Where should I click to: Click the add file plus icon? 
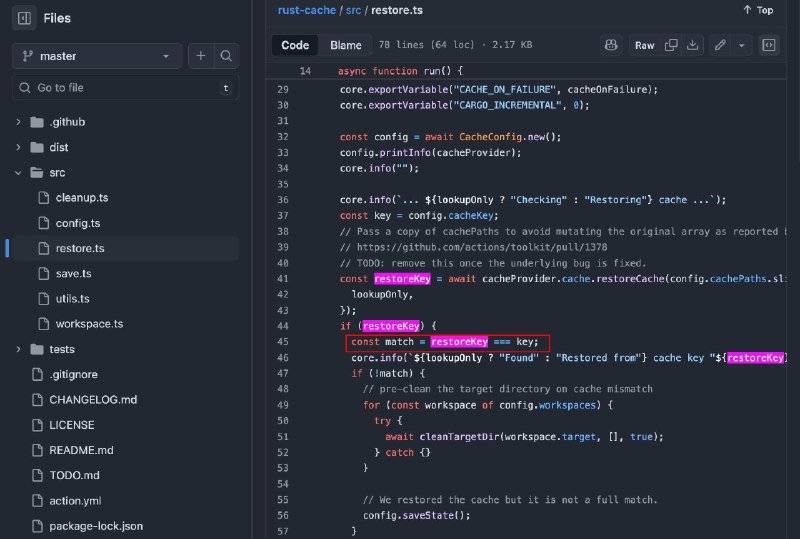coord(201,56)
